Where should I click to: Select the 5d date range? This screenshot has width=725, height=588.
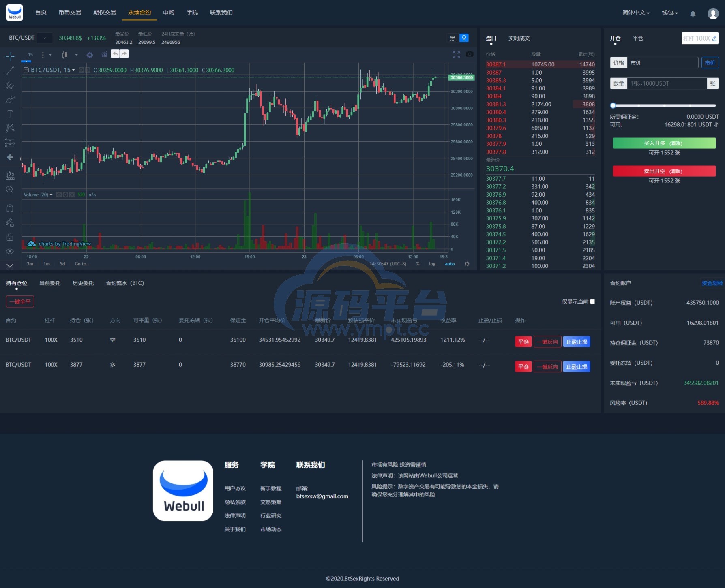tap(62, 264)
